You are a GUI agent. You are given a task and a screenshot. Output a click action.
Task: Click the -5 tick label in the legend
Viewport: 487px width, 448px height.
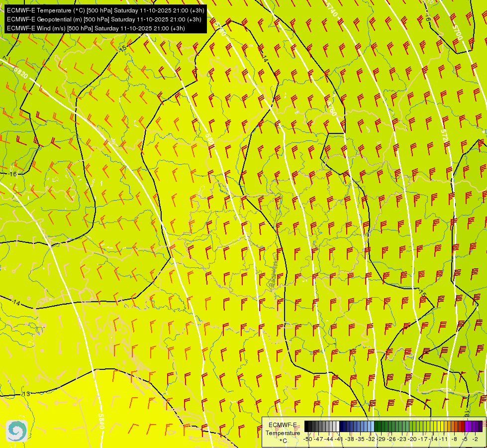click(x=464, y=439)
